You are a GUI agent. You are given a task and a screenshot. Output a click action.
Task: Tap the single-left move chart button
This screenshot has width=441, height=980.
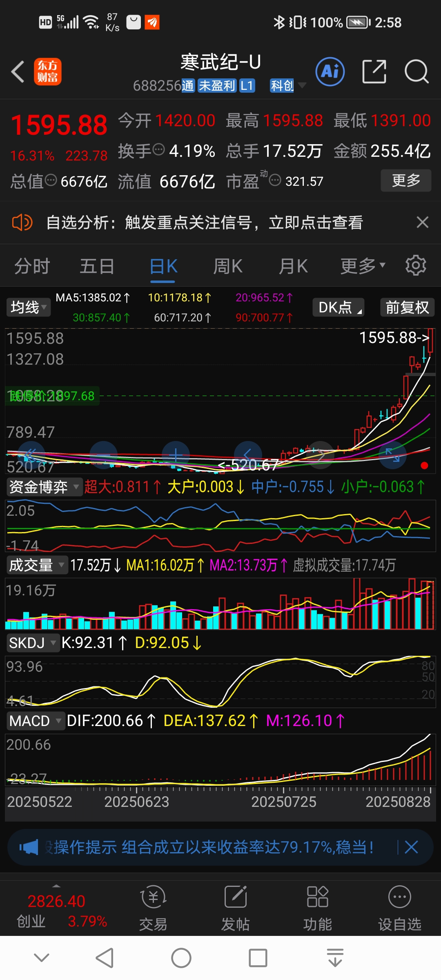247,455
